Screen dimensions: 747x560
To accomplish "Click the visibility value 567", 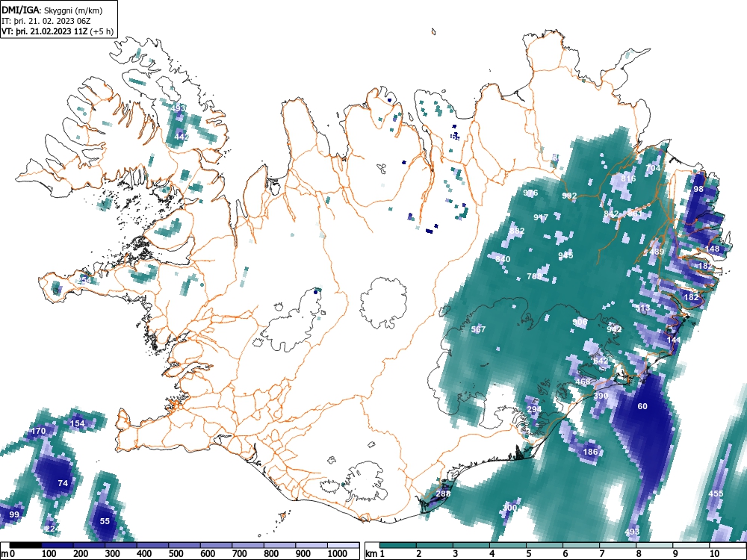I will pos(478,329).
